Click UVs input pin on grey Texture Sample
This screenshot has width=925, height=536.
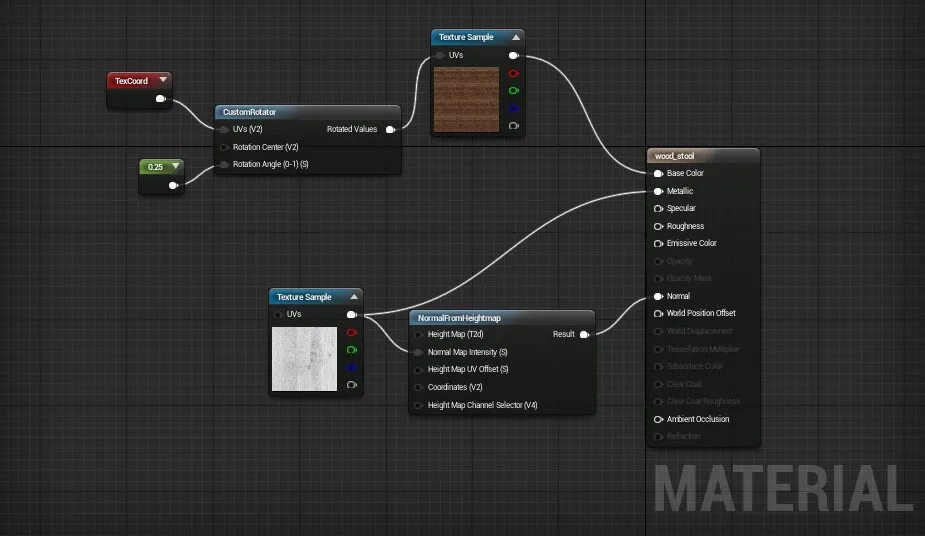tap(278, 314)
